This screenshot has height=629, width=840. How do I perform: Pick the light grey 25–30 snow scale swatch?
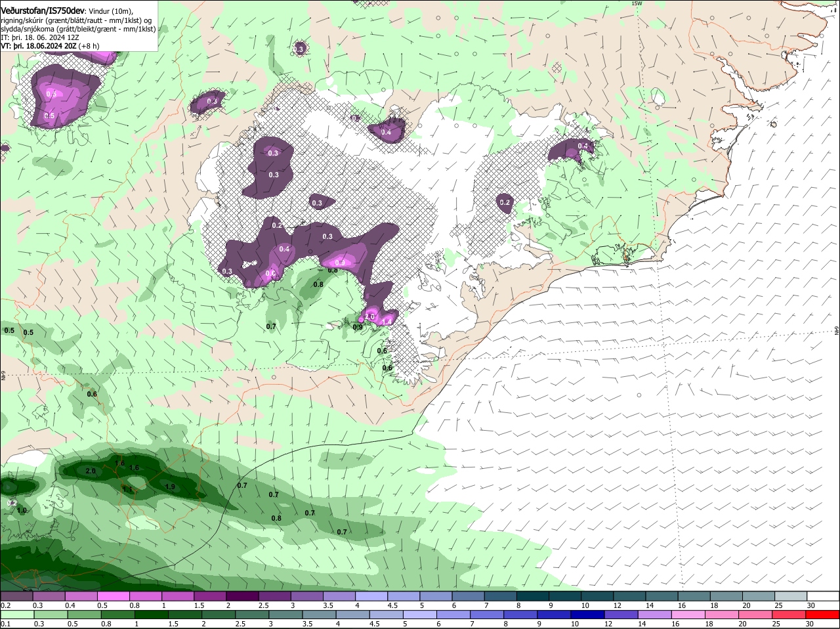791,596
